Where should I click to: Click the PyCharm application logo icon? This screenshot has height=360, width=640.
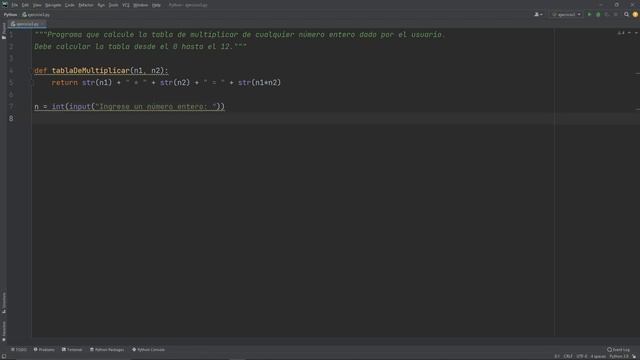click(x=4, y=5)
